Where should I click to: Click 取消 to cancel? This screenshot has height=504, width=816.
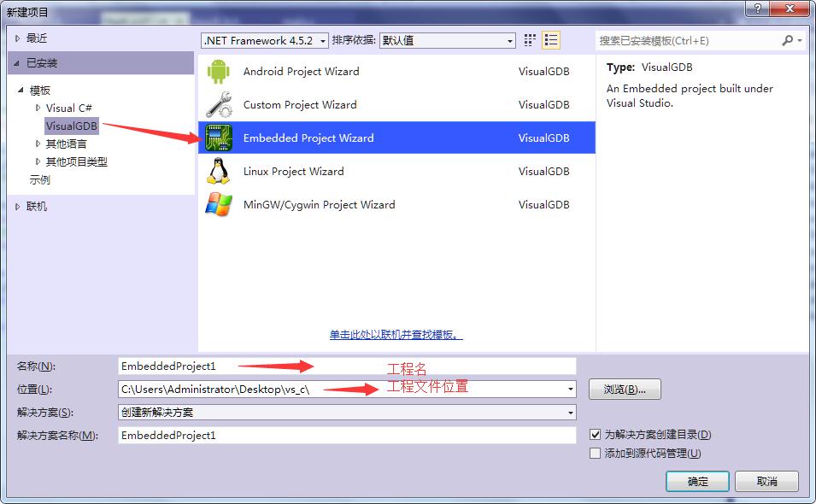[x=766, y=481]
